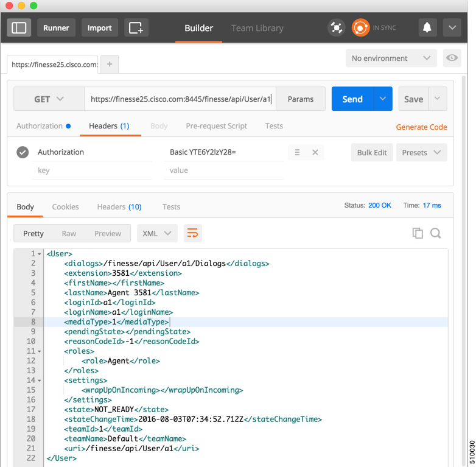
Task: Open the Presets dropdown
Action: [x=421, y=152]
